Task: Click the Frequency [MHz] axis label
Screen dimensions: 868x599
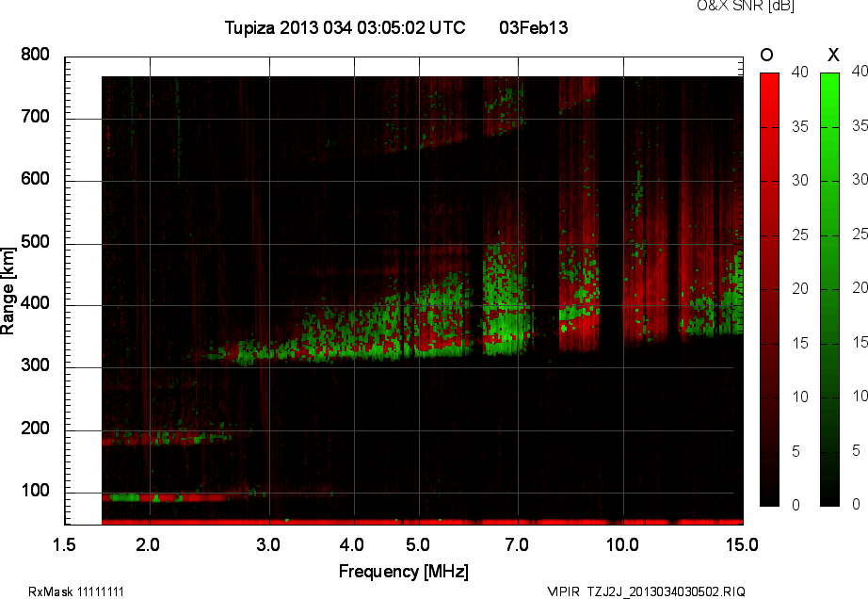Action: coord(403,571)
